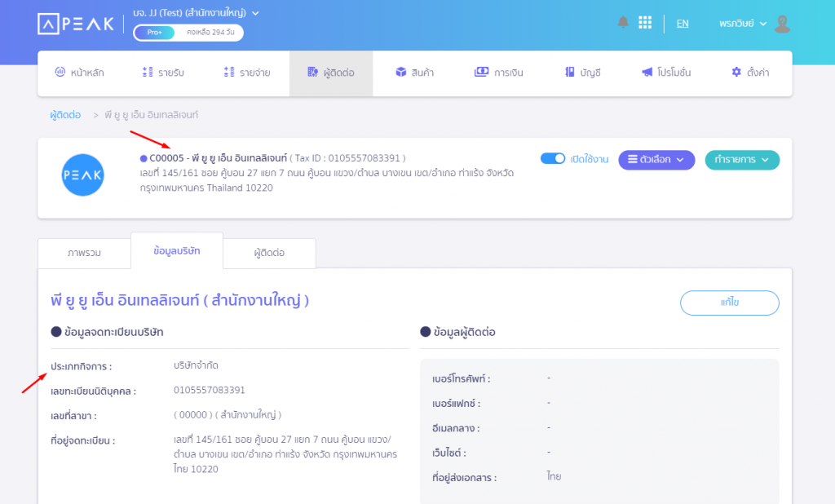Toggle the เปิดใช้งาน active switch
Viewport: 835px width, 504px height.
pyautogui.click(x=554, y=159)
